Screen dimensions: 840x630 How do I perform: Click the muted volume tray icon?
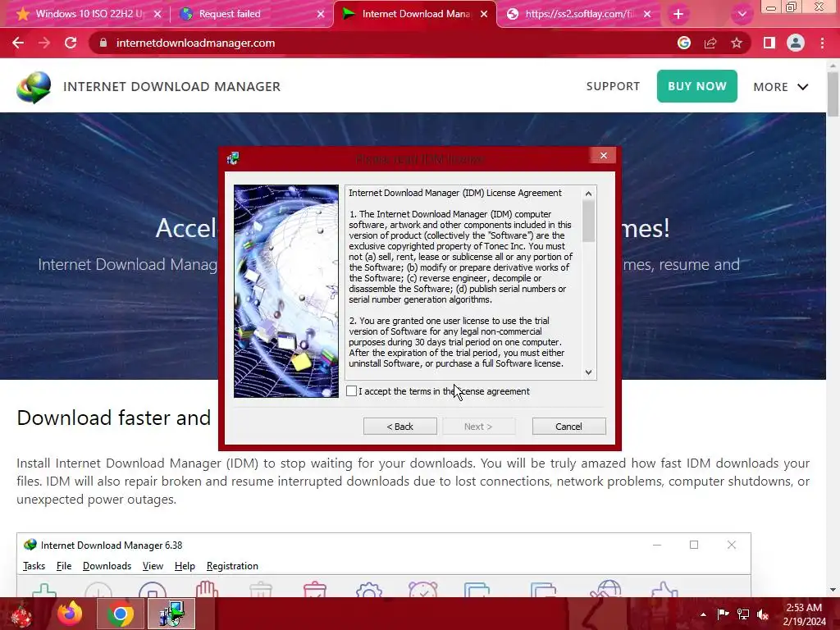coord(762,614)
